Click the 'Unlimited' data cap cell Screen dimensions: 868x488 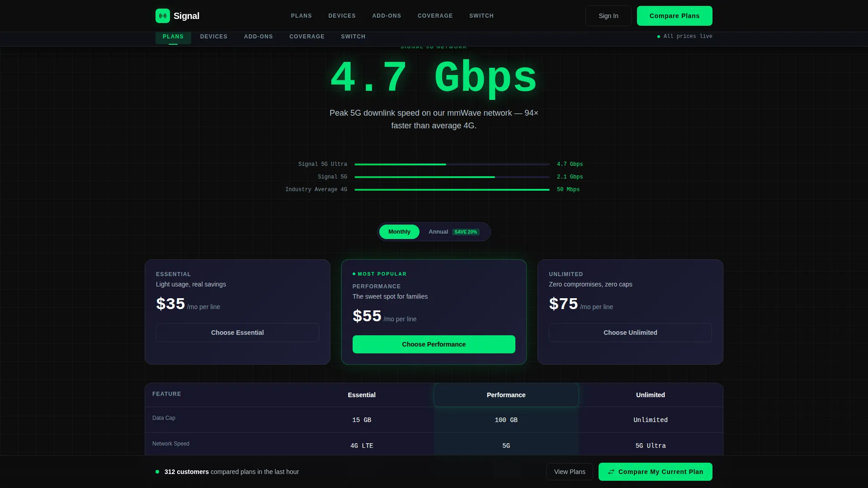click(x=651, y=420)
